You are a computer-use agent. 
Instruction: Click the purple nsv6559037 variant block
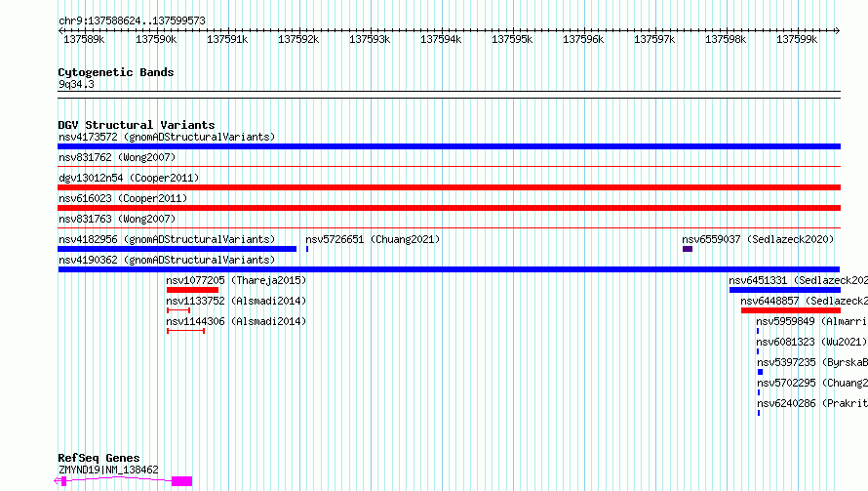coord(688,249)
